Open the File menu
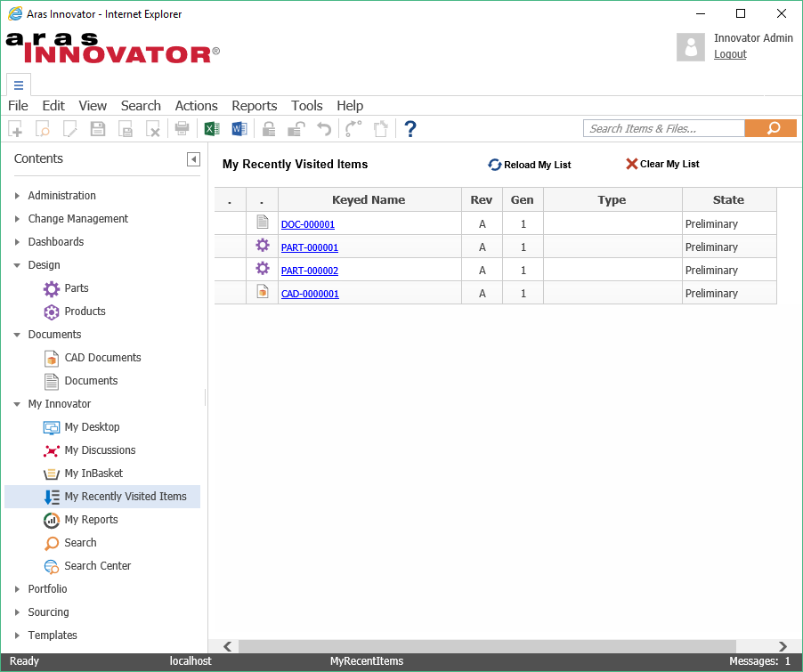 18,106
